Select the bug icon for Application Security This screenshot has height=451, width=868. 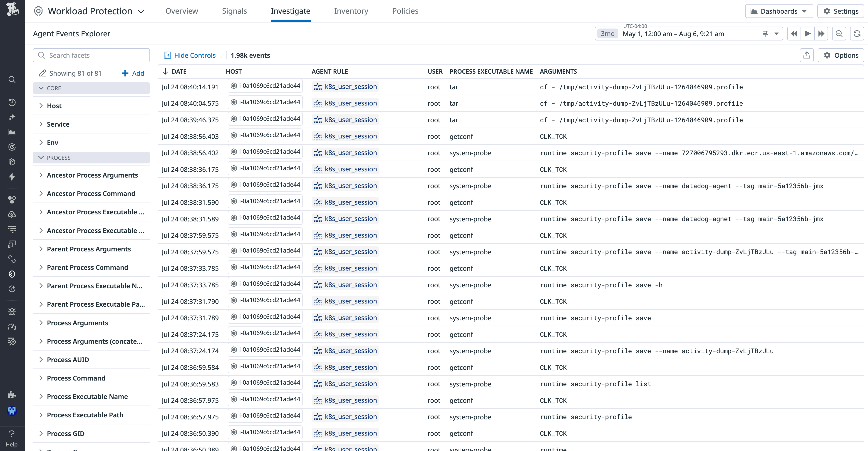(12, 311)
